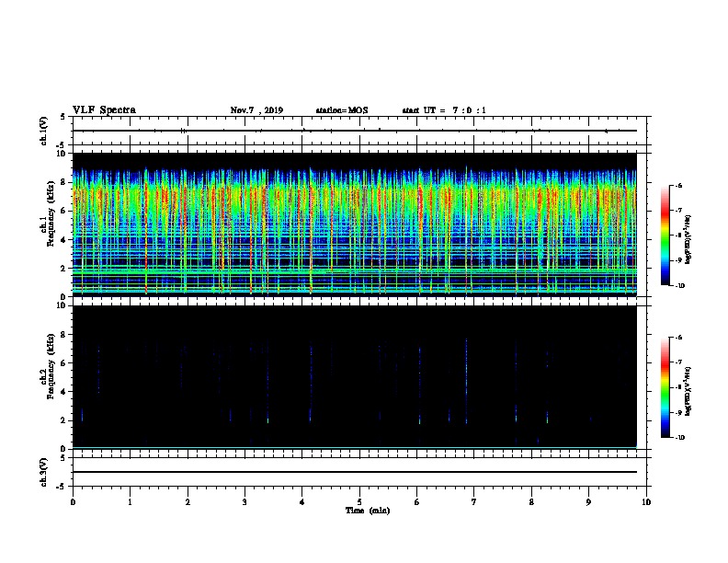Click the ch.1 voltage waveform trace
Viewport: 728px width, 563px height.
coord(355,131)
